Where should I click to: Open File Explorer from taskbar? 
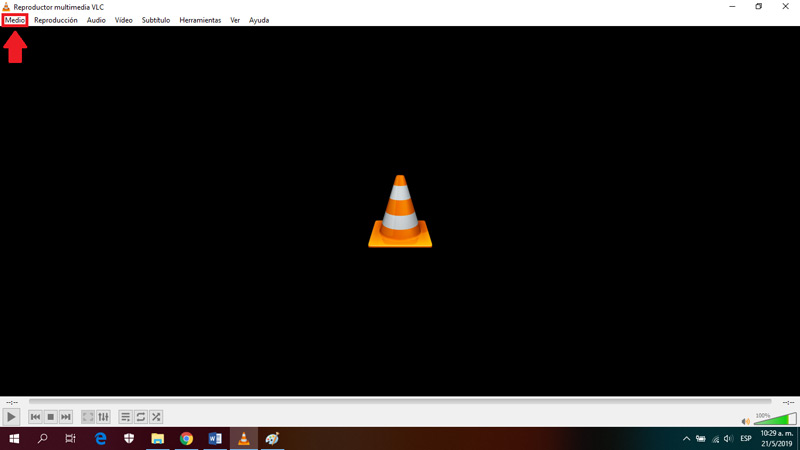(158, 439)
